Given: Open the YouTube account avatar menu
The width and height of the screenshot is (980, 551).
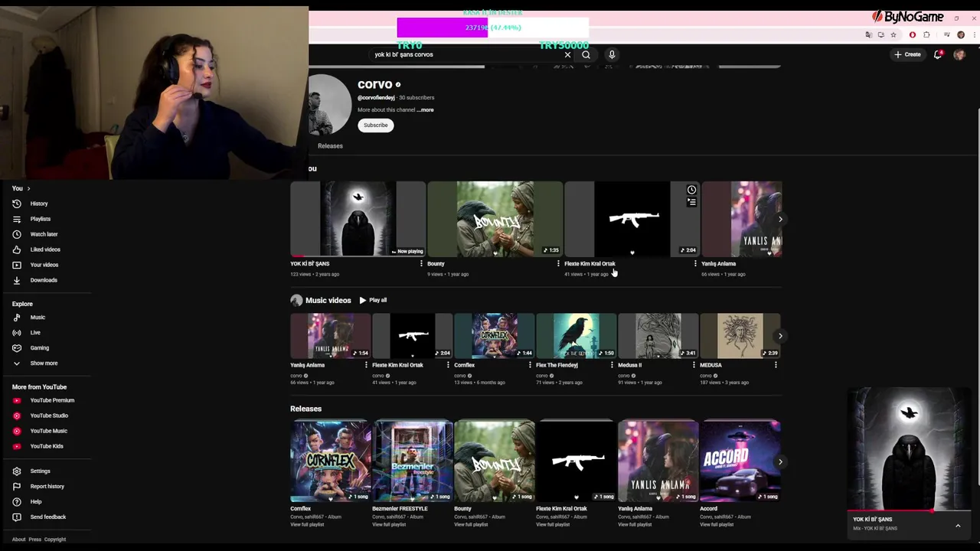Looking at the screenshot, I should (959, 54).
